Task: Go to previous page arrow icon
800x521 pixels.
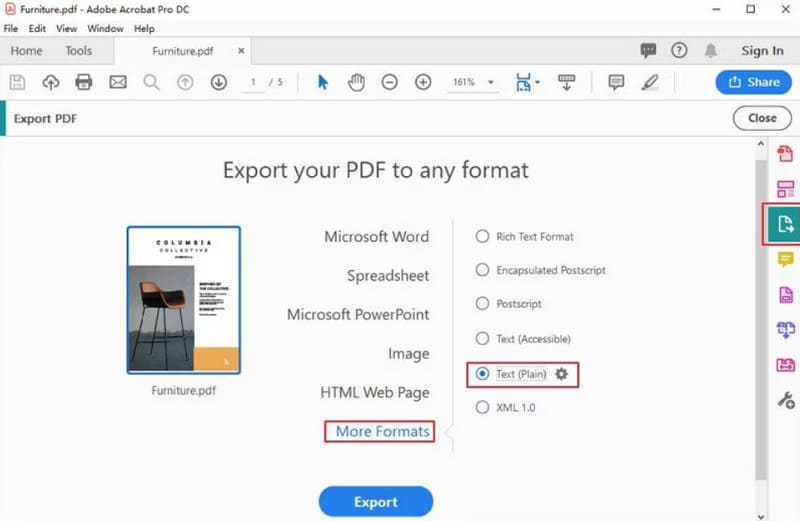Action: pos(185,82)
